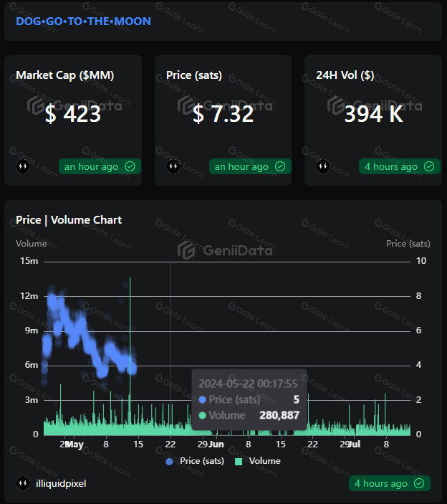
Task: Click check-circle icon in chart refresh badge
Action: [x=419, y=483]
